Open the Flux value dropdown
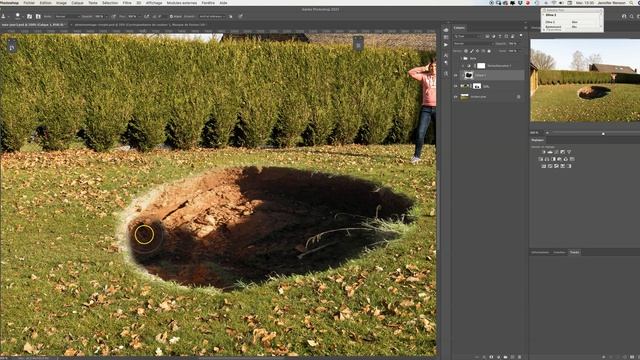The image size is (640, 360). coord(139,16)
